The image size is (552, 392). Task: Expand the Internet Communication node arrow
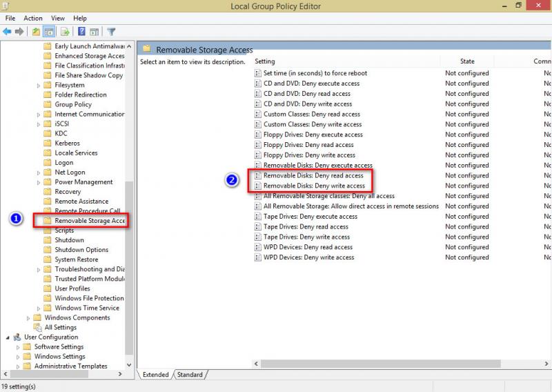click(x=39, y=115)
